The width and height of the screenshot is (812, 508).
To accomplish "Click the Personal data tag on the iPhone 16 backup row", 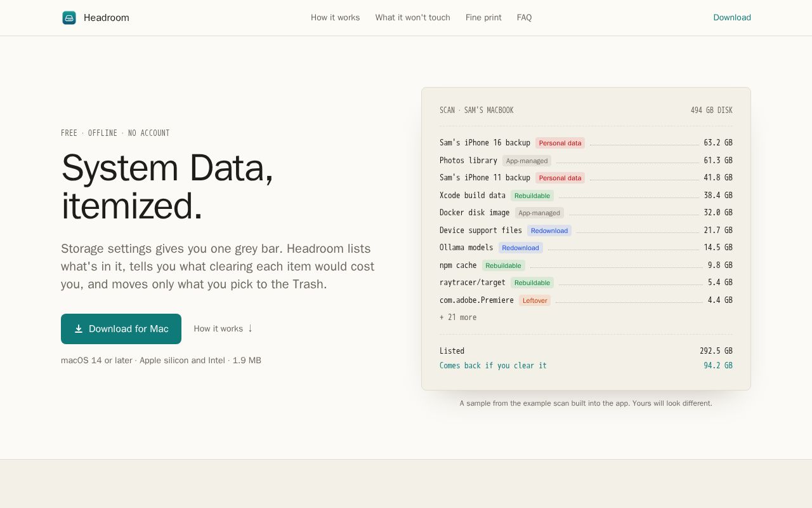I will tap(560, 143).
